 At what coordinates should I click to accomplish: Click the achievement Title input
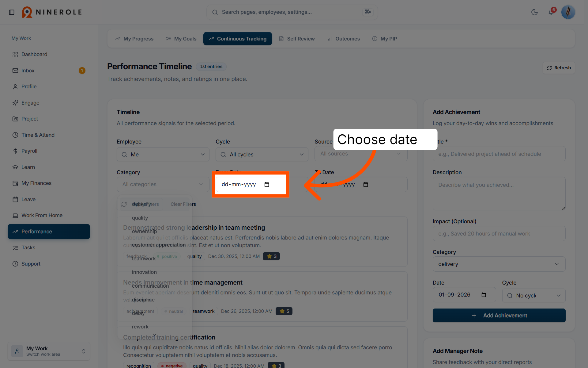tap(499, 154)
